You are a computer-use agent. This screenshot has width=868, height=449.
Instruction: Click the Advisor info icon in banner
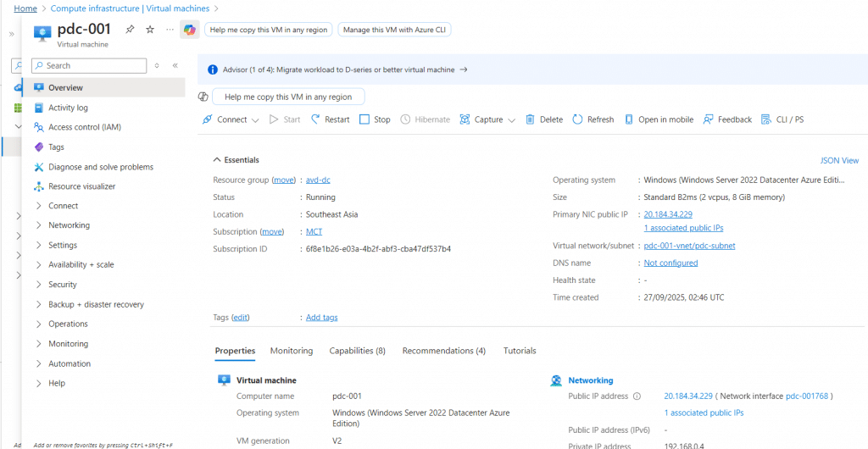tap(213, 69)
